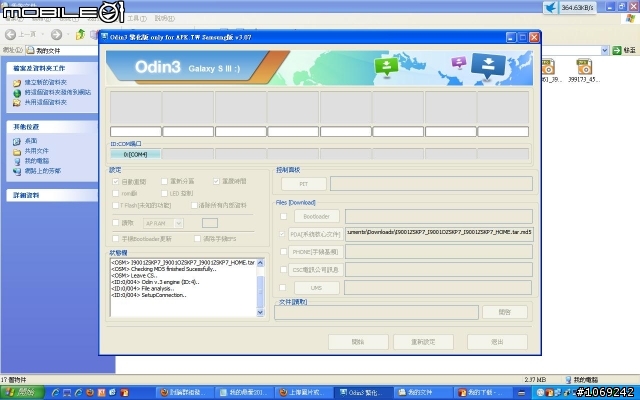Click the purple transfer icon in Odin banner
Viewport: 640px width, 400px height.
458,62
